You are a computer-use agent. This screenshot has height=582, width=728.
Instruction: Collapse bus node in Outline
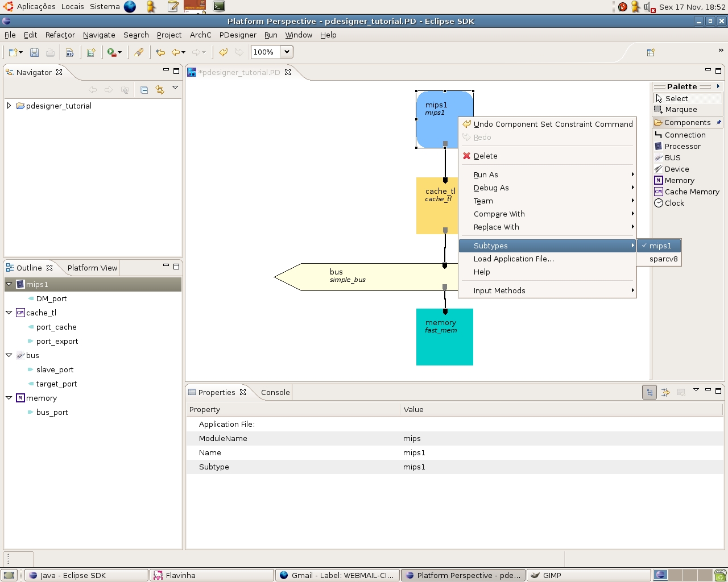[x=9, y=355]
